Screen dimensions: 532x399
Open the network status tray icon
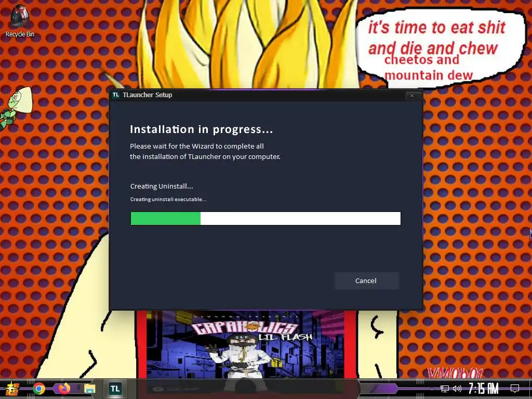(444, 389)
